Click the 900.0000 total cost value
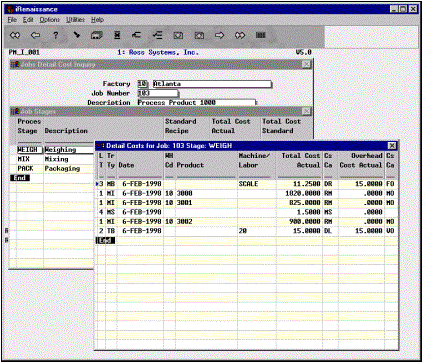The width and height of the screenshot is (422, 362). pyautogui.click(x=305, y=221)
